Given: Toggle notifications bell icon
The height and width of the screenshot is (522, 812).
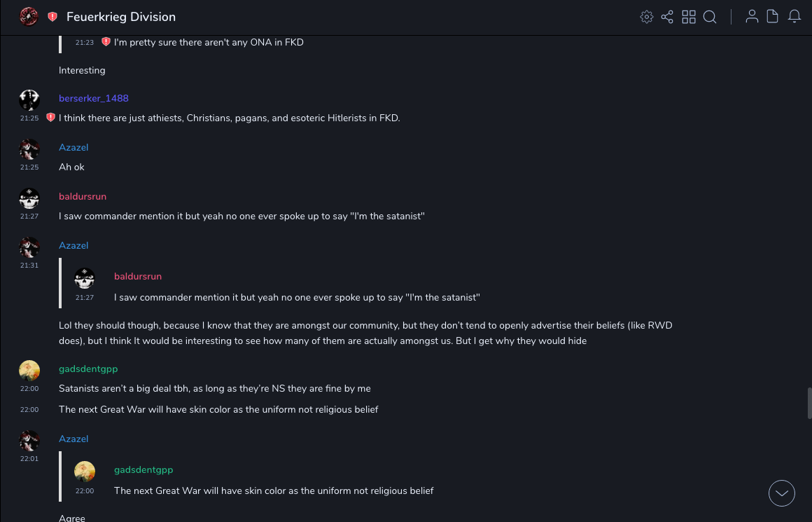Looking at the screenshot, I should tap(794, 17).
